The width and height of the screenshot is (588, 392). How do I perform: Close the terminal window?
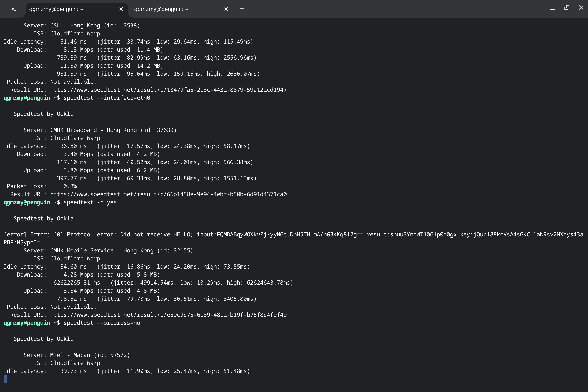[x=581, y=8]
